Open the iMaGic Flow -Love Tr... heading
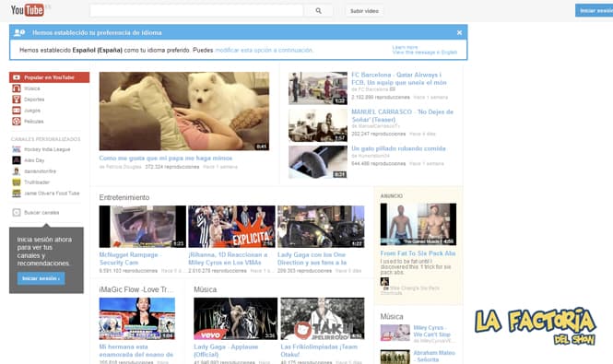Viewport: 613px width, 364px height. pos(136,289)
